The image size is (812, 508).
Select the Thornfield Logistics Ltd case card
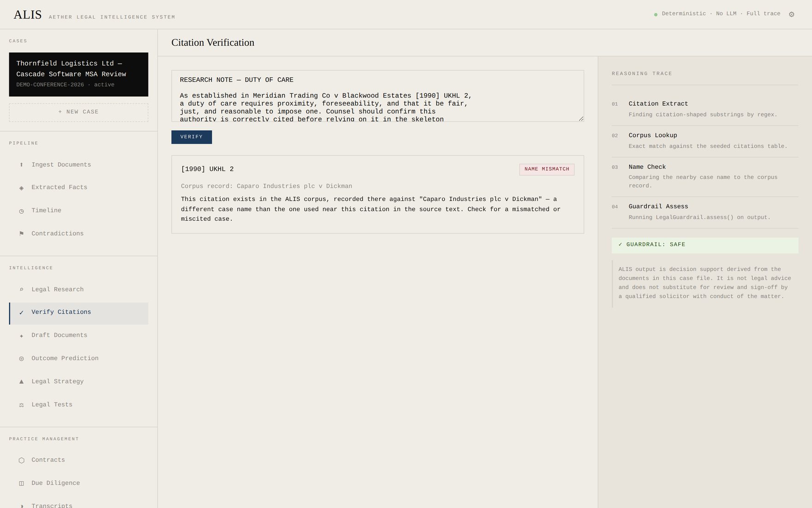pos(78,74)
